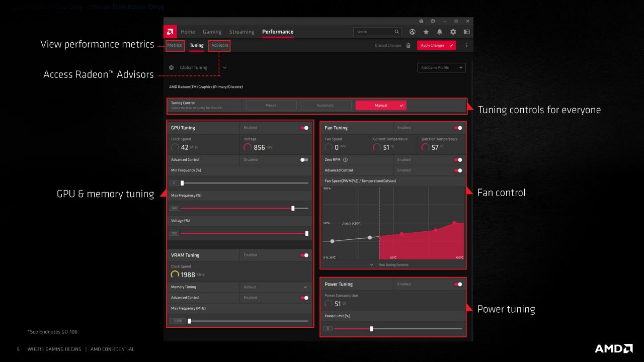Click Add Game Profile button

point(441,67)
